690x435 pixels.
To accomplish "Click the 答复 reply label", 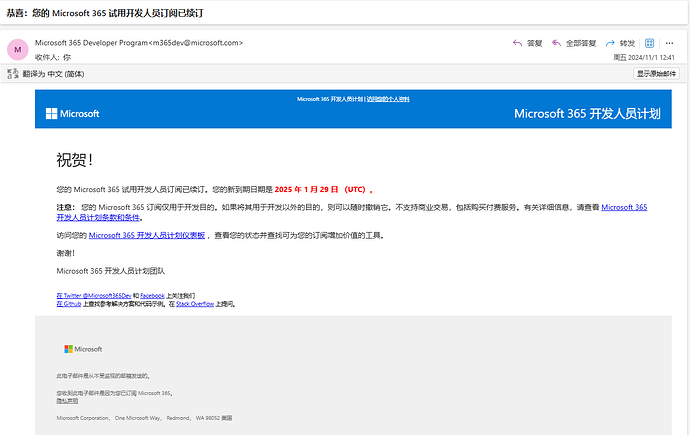I will click(534, 43).
